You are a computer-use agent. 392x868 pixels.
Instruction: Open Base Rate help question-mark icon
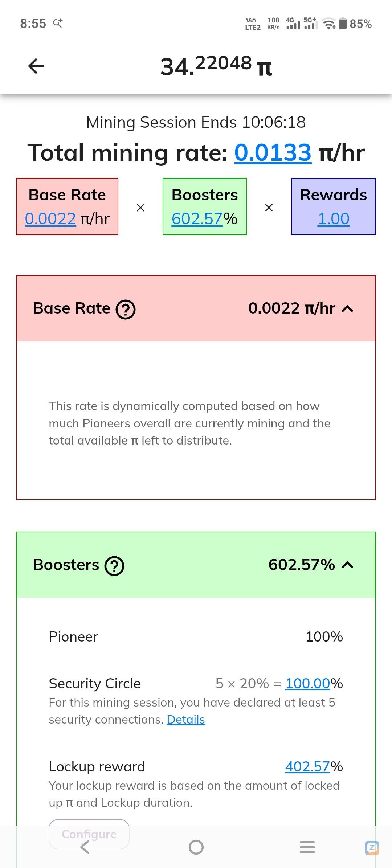126,310
